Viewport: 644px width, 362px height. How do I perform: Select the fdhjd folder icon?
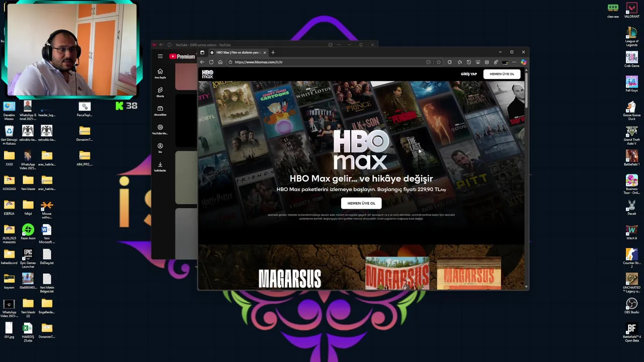[28, 207]
